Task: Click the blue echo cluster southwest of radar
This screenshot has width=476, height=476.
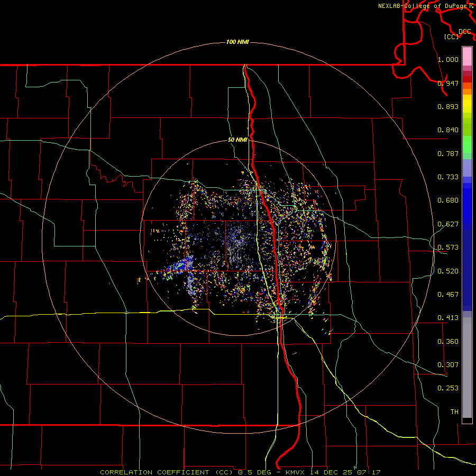Action: click(x=180, y=266)
